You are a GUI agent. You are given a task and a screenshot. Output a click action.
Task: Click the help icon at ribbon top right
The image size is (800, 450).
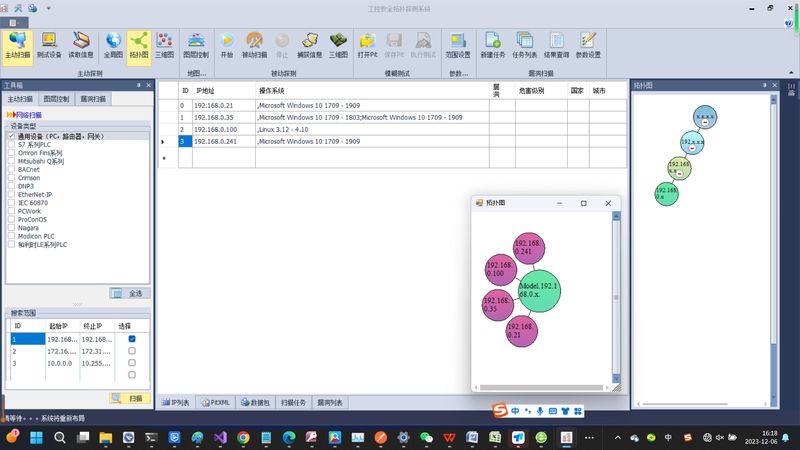789,23
